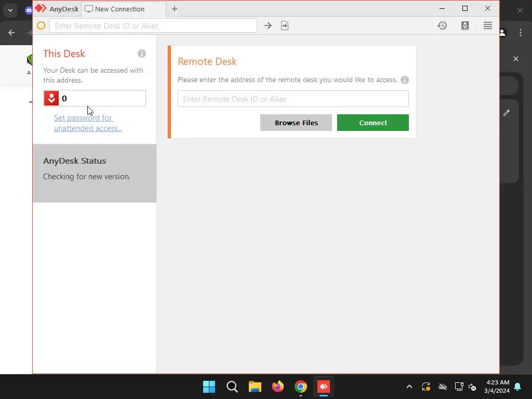Open the session history icon

(x=442, y=25)
